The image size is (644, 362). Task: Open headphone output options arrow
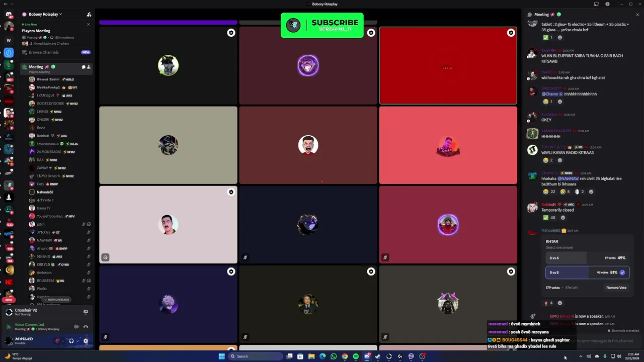pyautogui.click(x=77, y=341)
